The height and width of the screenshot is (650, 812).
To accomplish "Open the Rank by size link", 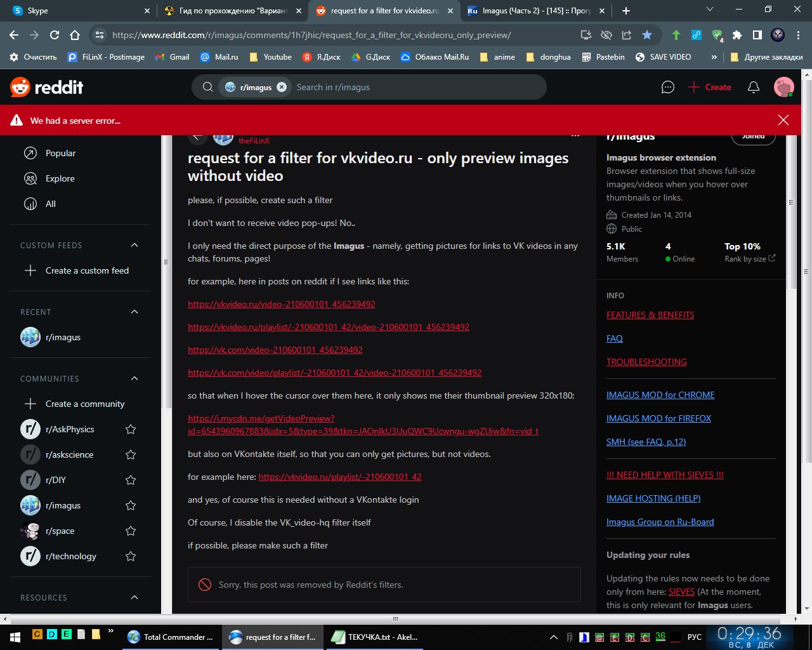I will 750,258.
